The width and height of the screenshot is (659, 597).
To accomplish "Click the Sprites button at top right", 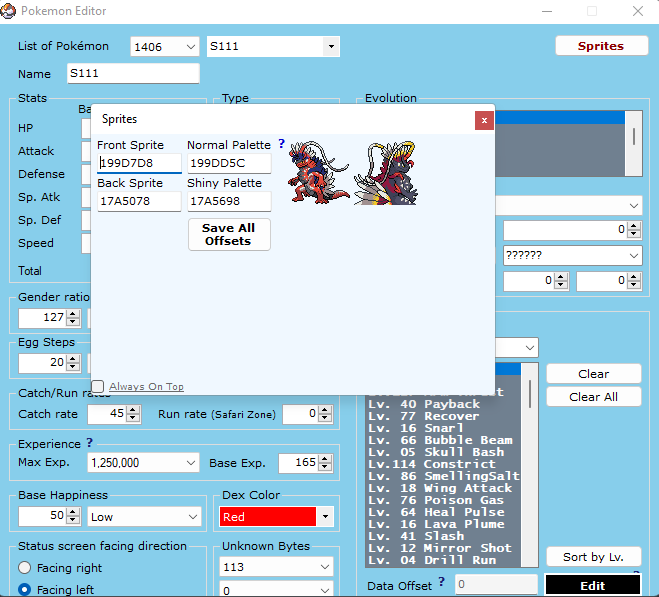I will coord(600,46).
